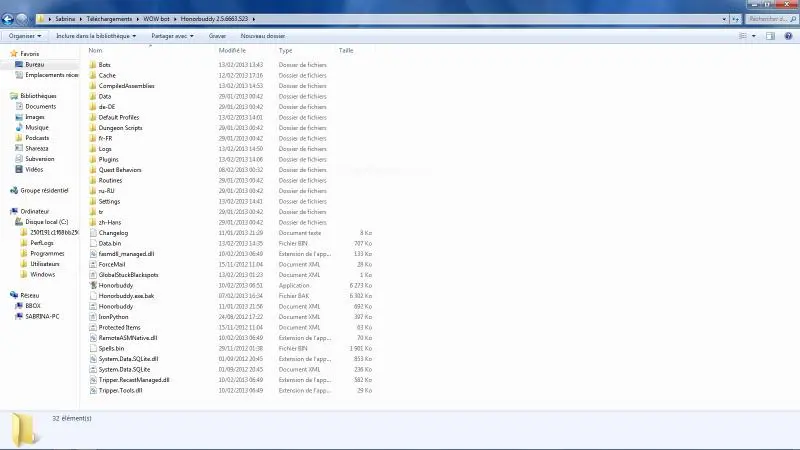The height and width of the screenshot is (450, 800).
Task: Open Inclure dans la bibliothèque dropdown
Action: [97, 36]
